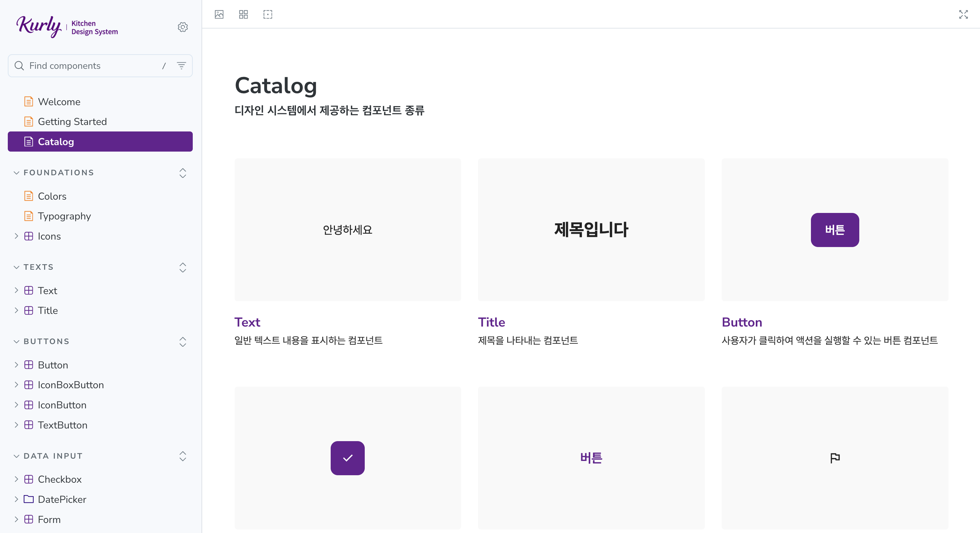Enable the measure tool in the toolbar

(267, 14)
